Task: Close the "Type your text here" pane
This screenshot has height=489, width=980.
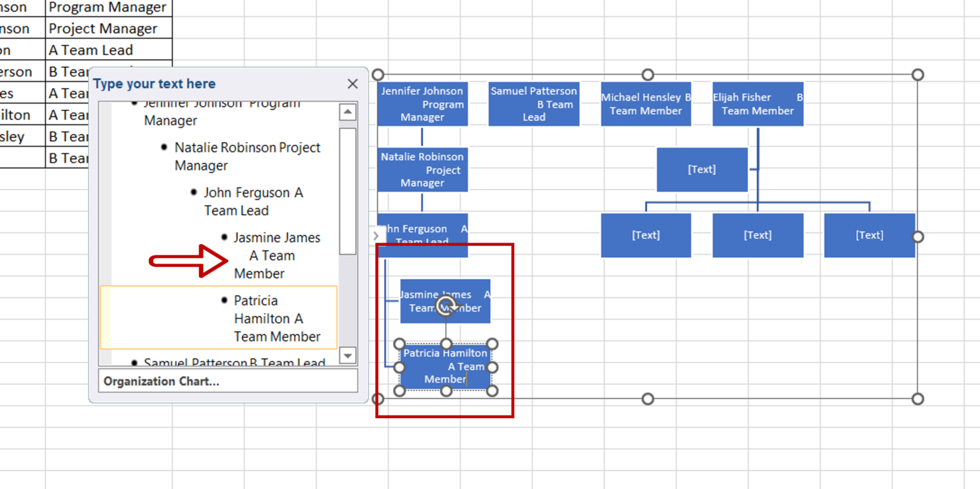Action: click(x=352, y=84)
